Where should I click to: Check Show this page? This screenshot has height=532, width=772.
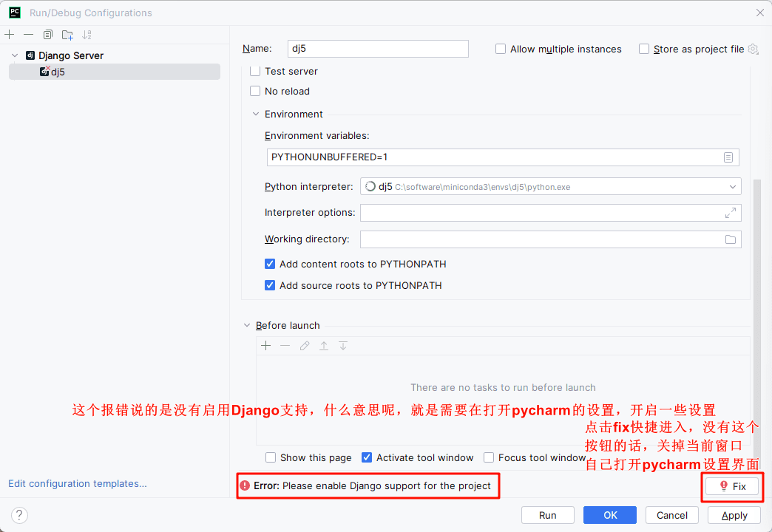(271, 457)
